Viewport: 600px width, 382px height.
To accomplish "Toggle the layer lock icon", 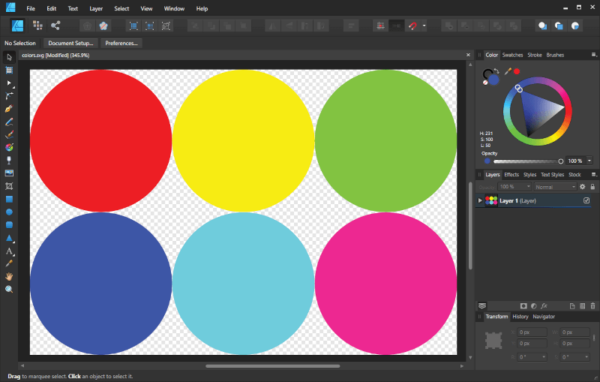I will pos(592,187).
